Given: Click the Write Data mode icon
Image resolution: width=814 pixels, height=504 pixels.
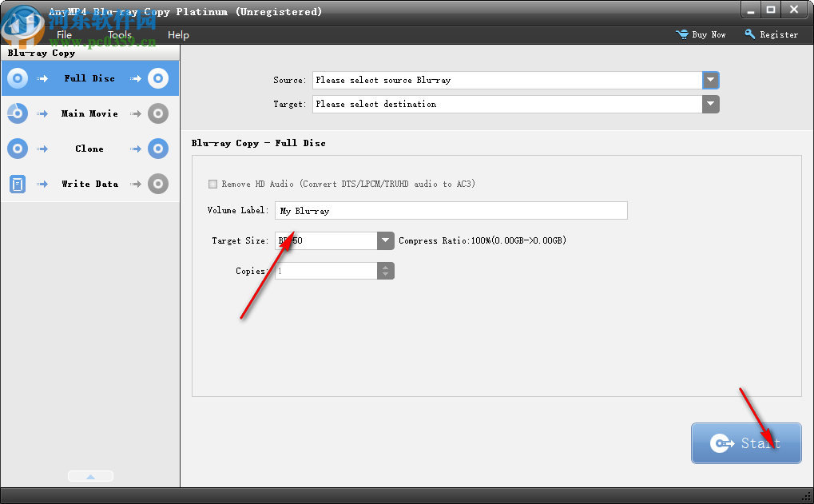Looking at the screenshot, I should [x=17, y=184].
